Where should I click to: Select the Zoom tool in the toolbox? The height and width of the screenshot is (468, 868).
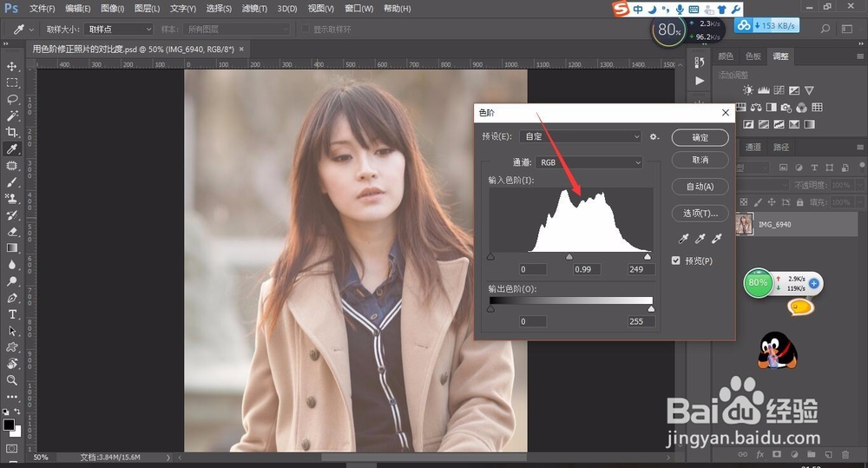[x=11, y=380]
